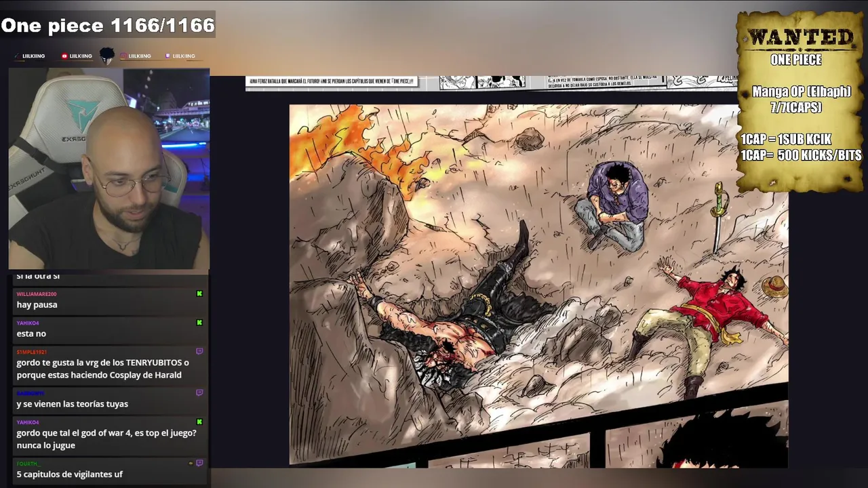
Task: Click the black-and-white manga strip above the panel
Action: click(x=491, y=82)
